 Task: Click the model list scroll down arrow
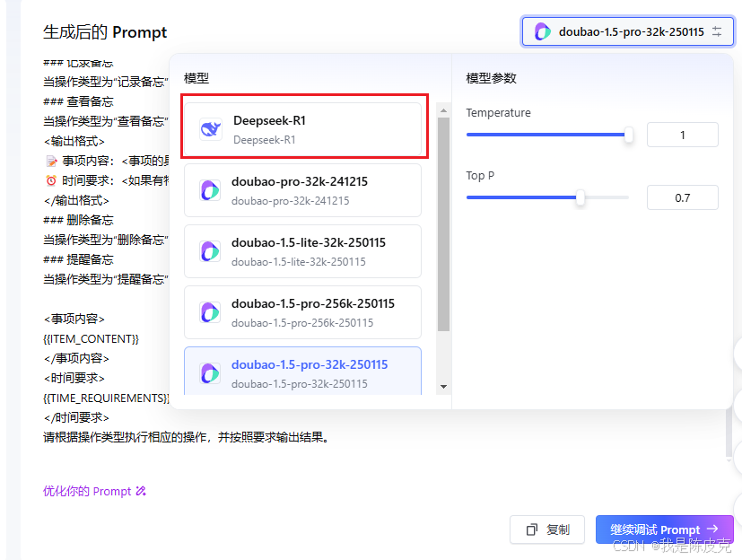(443, 387)
